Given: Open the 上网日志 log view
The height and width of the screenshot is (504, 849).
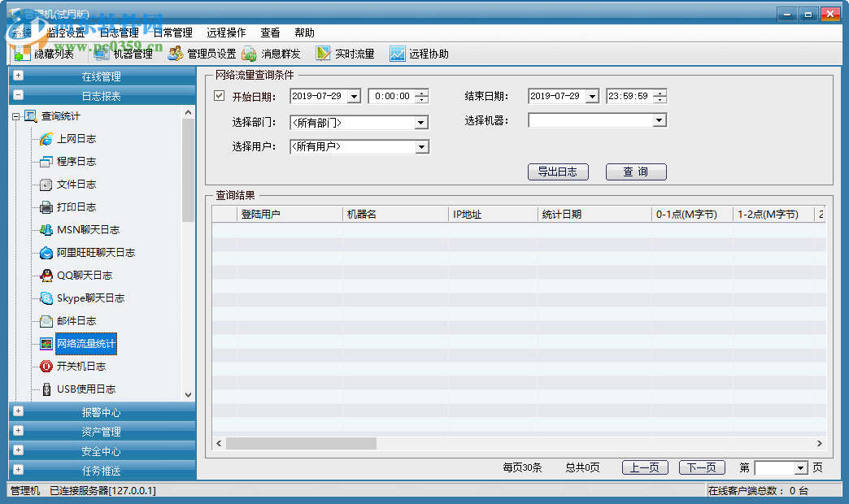Looking at the screenshot, I should click(x=77, y=138).
